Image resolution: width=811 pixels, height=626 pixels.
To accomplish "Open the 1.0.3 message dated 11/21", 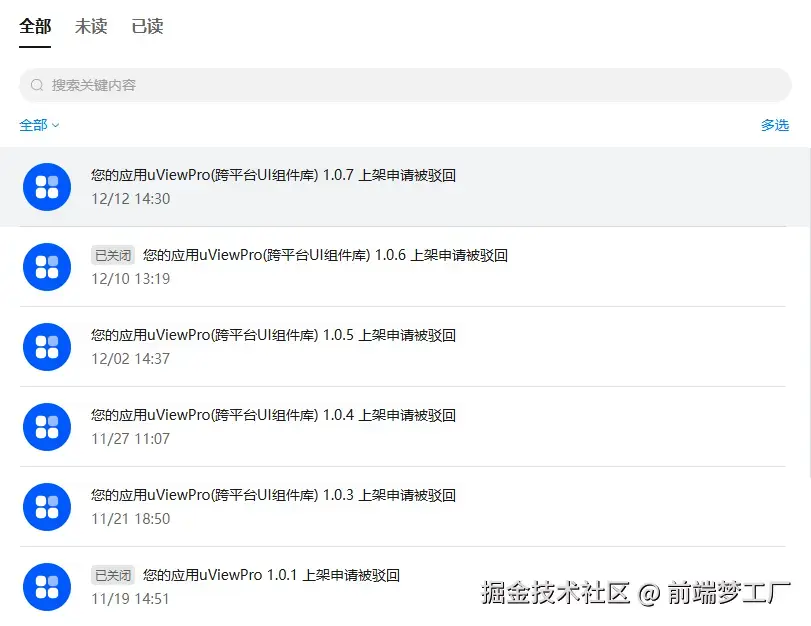I will pos(273,495).
